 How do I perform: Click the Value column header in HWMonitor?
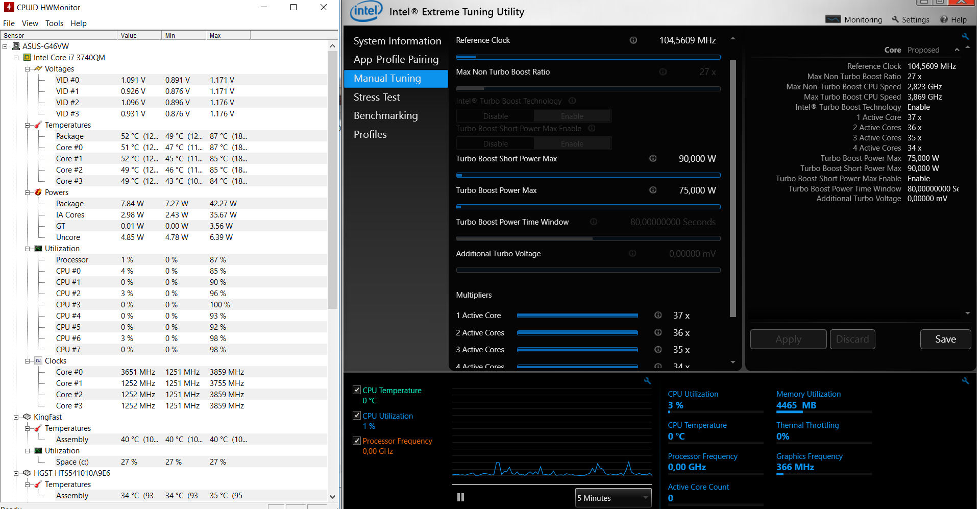pos(139,35)
